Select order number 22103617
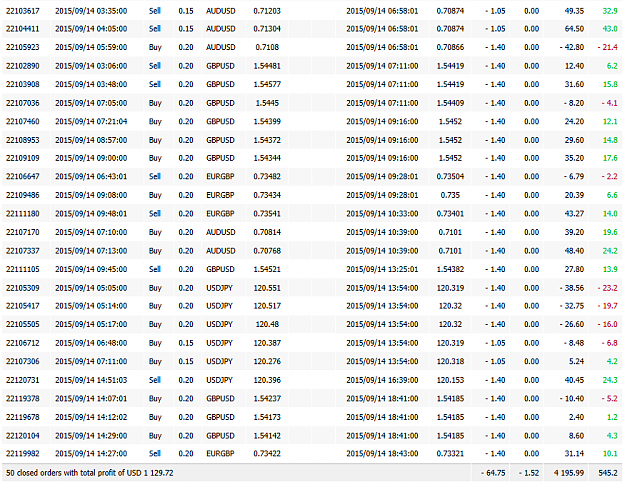 coord(23,11)
